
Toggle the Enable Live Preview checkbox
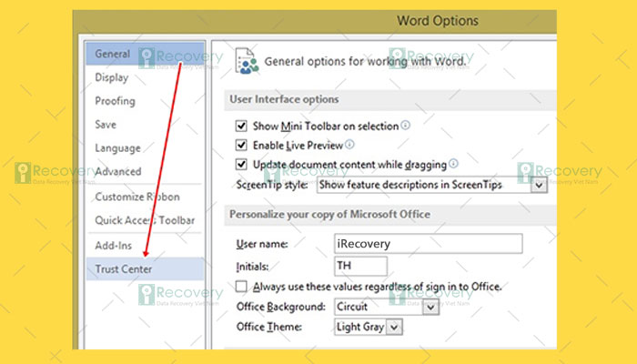[x=241, y=145]
